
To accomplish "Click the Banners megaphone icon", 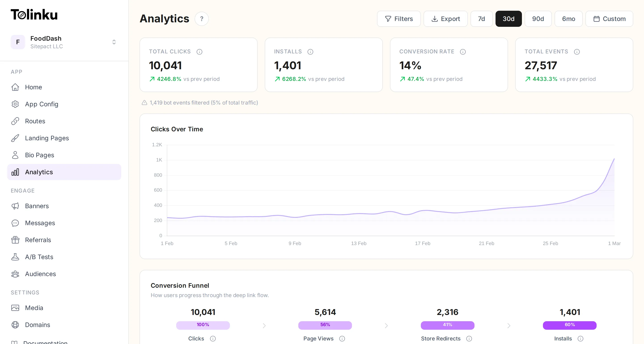I will click(15, 206).
